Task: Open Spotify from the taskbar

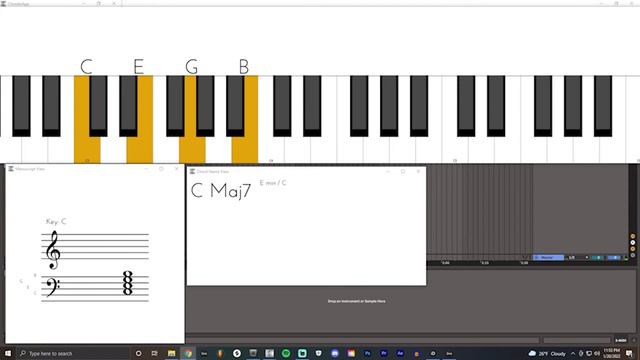Action: point(286,353)
